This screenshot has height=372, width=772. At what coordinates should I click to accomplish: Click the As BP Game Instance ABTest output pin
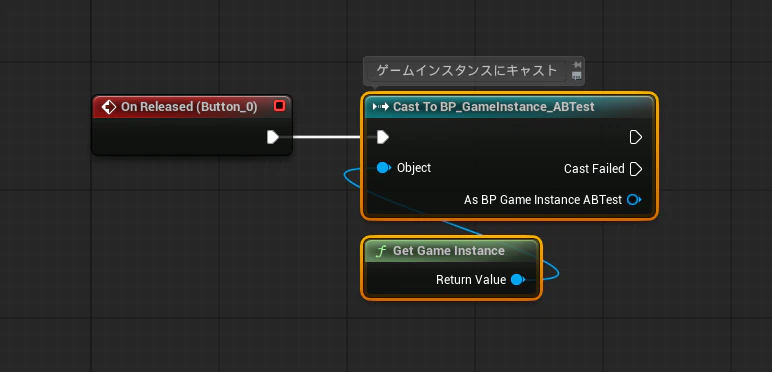coord(634,200)
